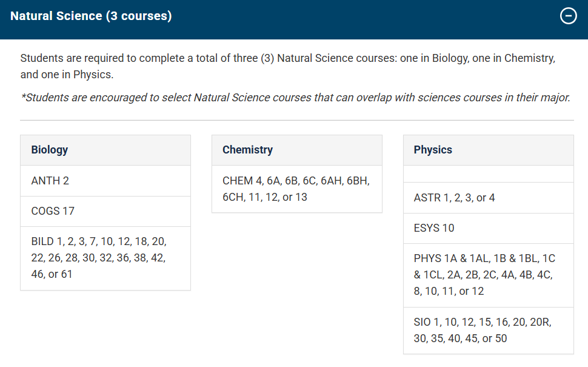Image resolution: width=588 pixels, height=367 pixels.
Task: Select the COGS 17 course cell
Action: click(53, 211)
